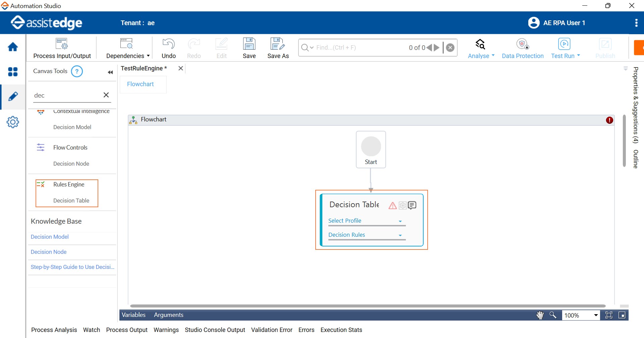Switch to the Variables tab
This screenshot has height=338, width=644.
tap(133, 315)
